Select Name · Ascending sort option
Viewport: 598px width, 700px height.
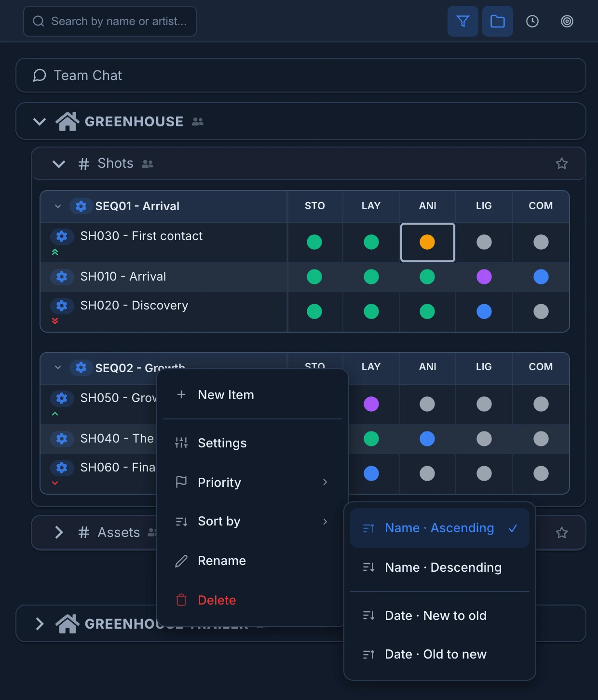pos(440,528)
